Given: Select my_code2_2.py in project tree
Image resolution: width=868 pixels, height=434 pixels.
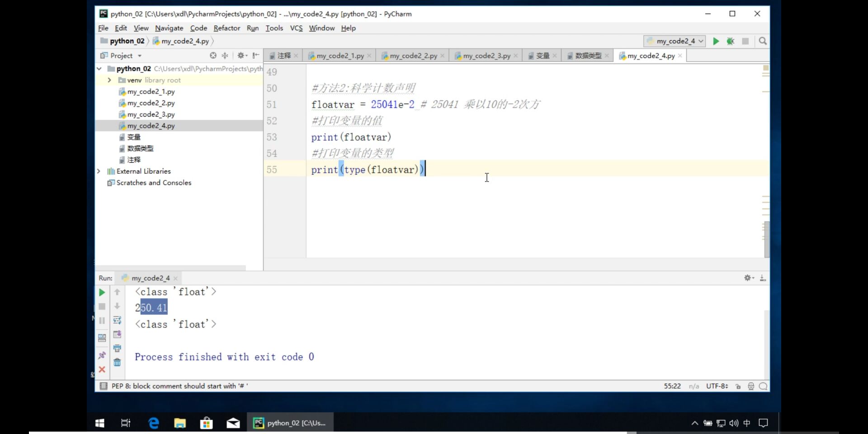Looking at the screenshot, I should pos(151,103).
